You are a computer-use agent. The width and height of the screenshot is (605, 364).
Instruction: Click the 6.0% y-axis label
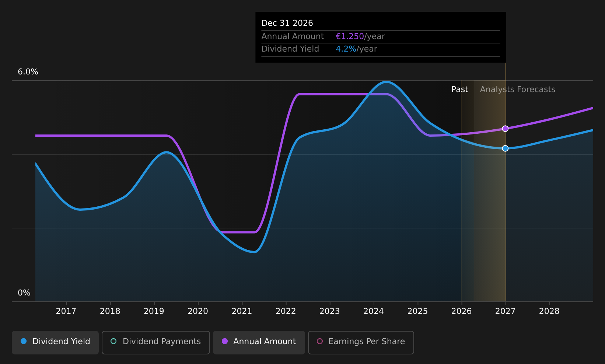pos(28,72)
